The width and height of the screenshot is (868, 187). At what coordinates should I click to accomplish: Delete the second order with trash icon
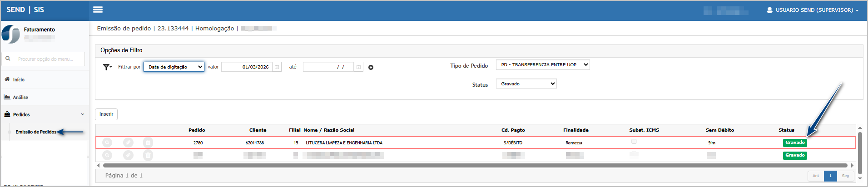point(148,155)
